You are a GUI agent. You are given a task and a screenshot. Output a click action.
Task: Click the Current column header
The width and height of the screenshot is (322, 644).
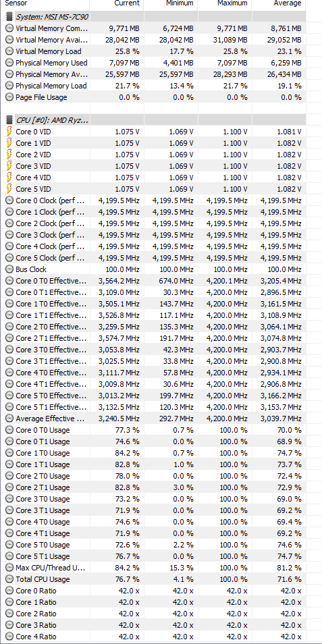coord(127,3)
